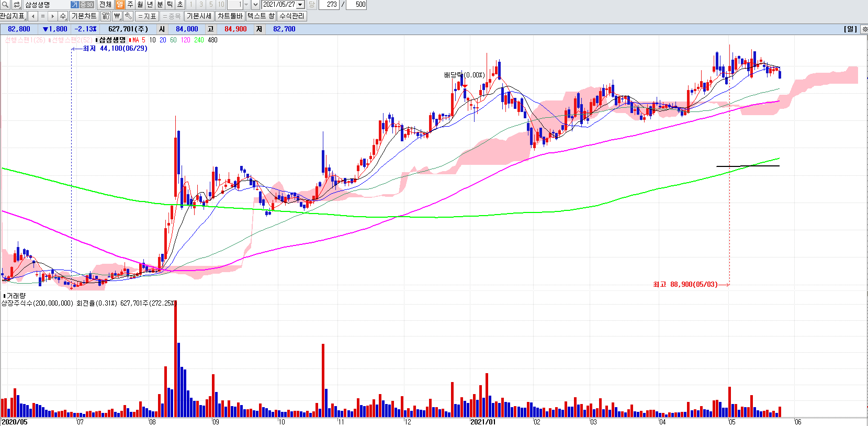Click 최저 44,100(06/29) annotation
The image size is (868, 426).
[x=115, y=48]
